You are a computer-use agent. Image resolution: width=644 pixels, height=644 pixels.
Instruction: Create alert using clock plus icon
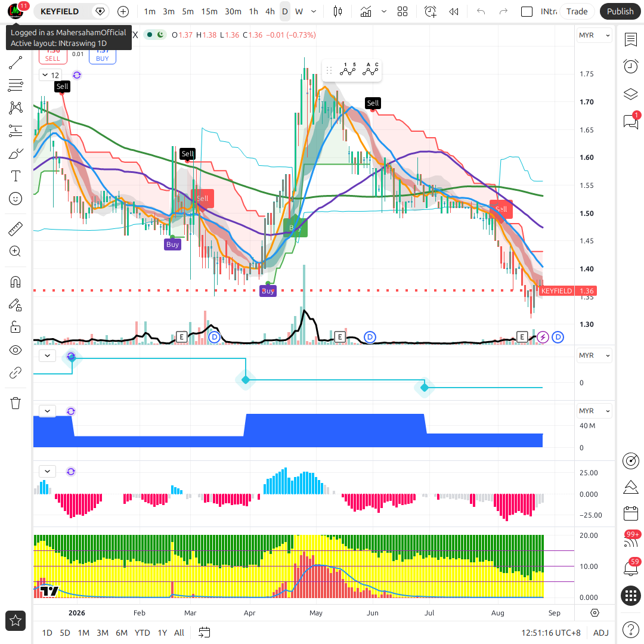click(430, 11)
